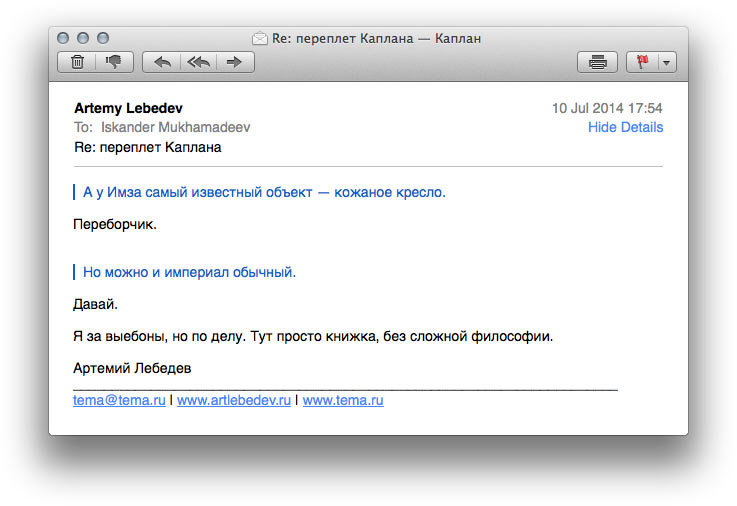
Task: Click the quoted line about кожаное кресло
Action: pos(264,192)
